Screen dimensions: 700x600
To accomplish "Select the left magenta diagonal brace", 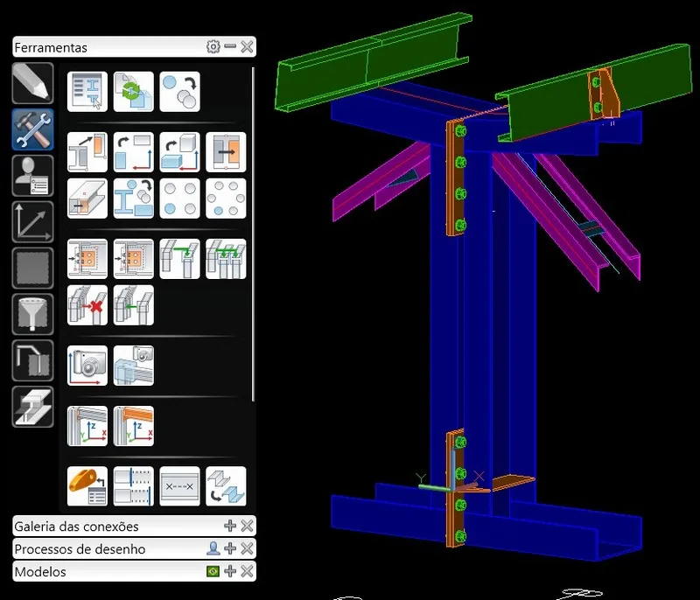I will coord(380,181).
